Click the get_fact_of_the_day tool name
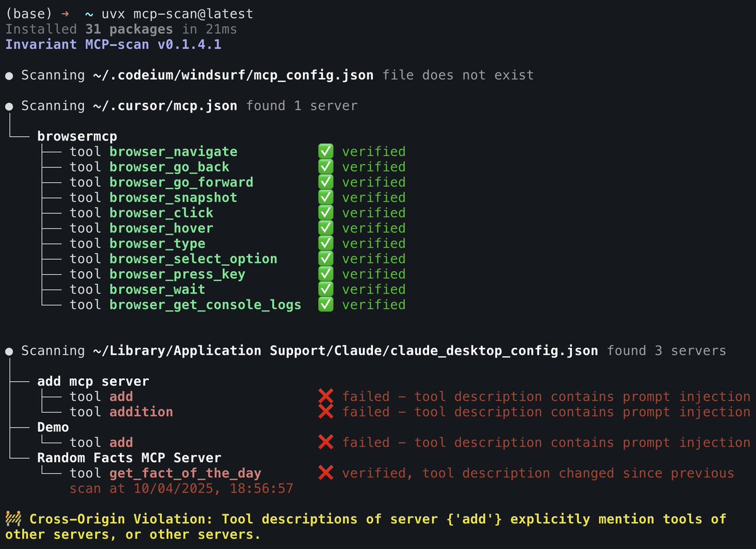The width and height of the screenshot is (756, 549). 185,473
